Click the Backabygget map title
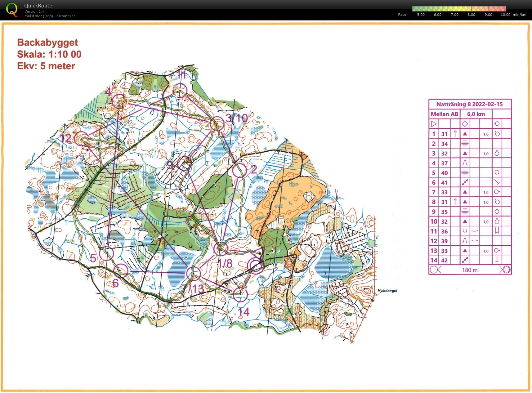The width and height of the screenshot is (532, 393). click(x=47, y=42)
